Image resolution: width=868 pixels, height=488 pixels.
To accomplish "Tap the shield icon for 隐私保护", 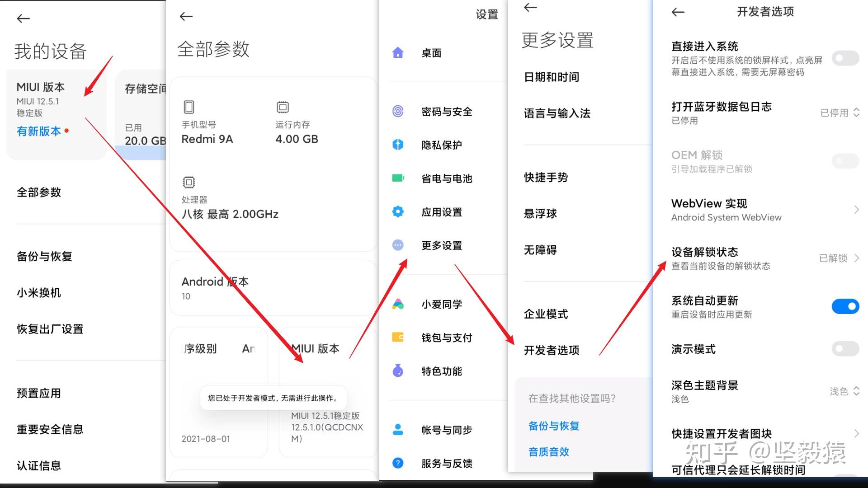I will 398,145.
